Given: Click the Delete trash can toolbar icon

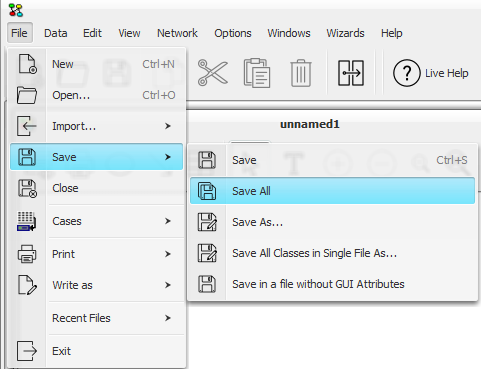Looking at the screenshot, I should click(x=301, y=73).
